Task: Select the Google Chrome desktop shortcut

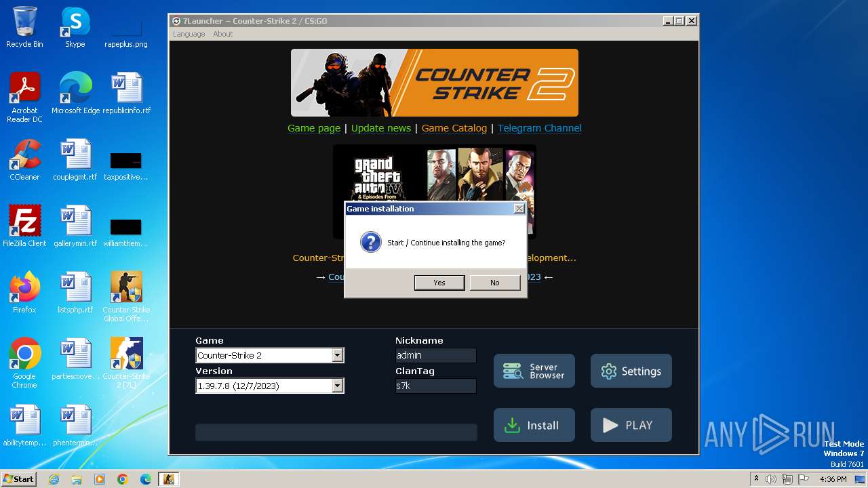Action: (x=24, y=363)
